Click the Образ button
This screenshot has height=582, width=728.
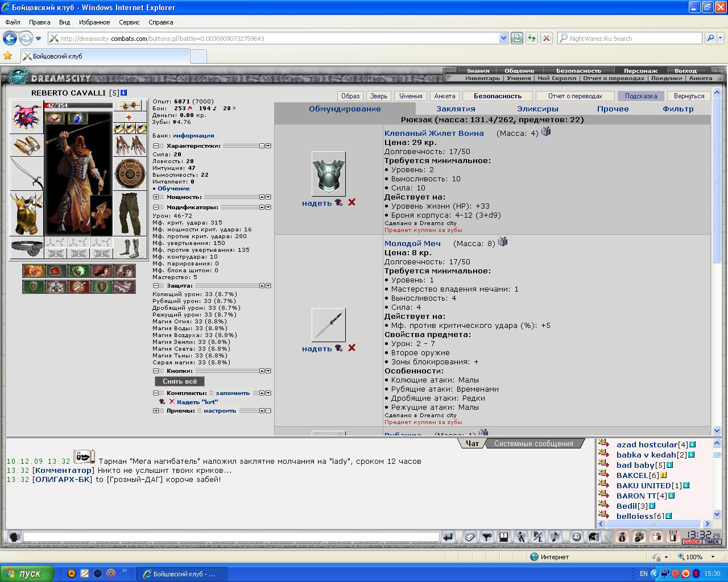click(350, 96)
